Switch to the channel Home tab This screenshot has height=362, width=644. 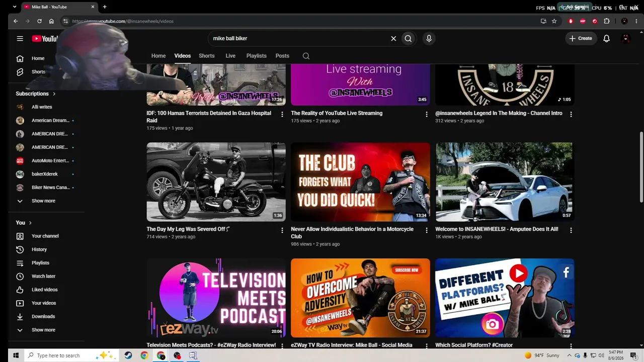click(158, 56)
